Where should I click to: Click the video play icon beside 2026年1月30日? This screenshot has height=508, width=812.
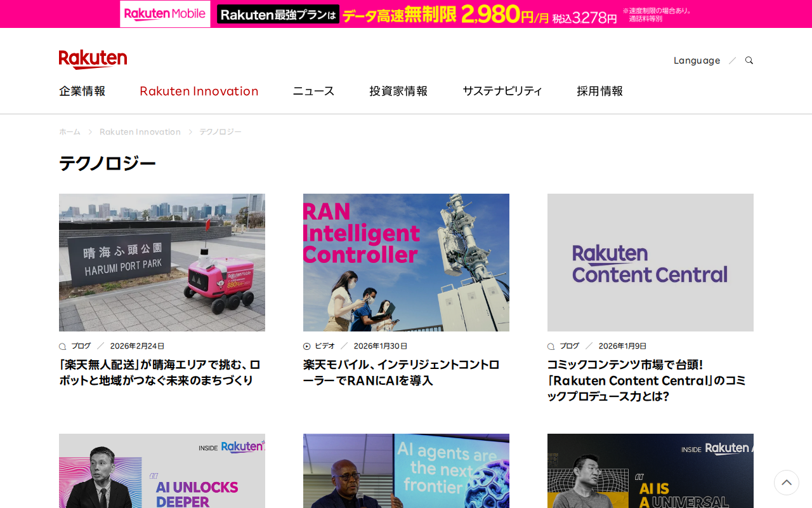(307, 347)
